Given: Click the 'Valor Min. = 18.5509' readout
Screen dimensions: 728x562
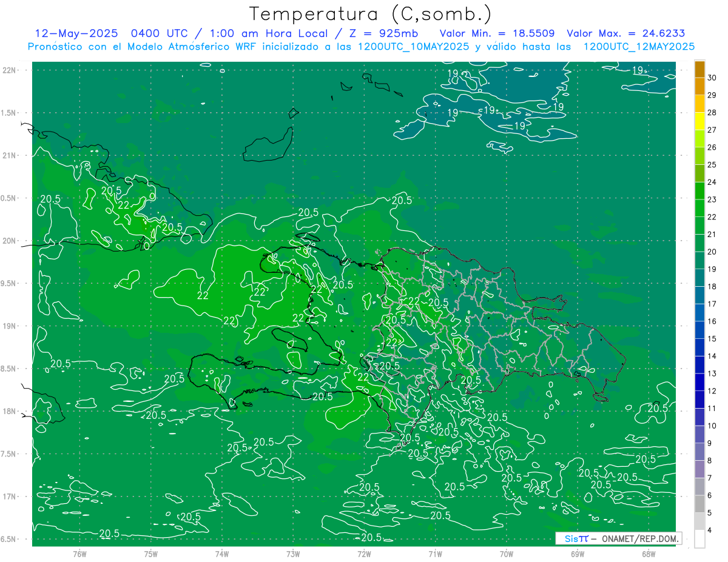Looking at the screenshot, I should coord(497,33).
